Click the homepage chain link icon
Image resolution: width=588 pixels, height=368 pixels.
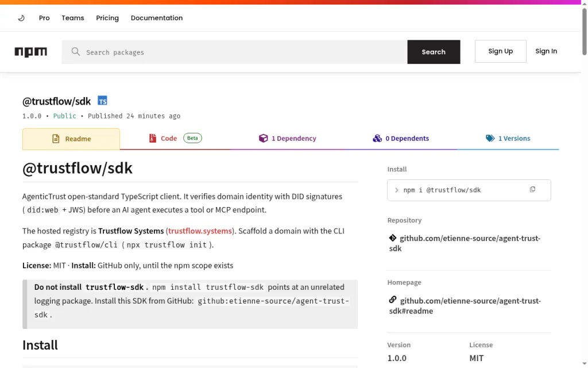click(393, 300)
